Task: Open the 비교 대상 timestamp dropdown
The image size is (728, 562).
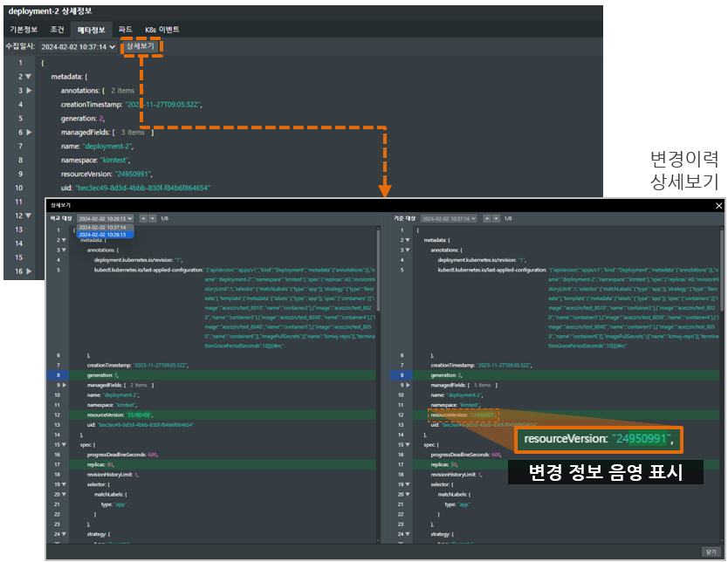Action: [106, 218]
